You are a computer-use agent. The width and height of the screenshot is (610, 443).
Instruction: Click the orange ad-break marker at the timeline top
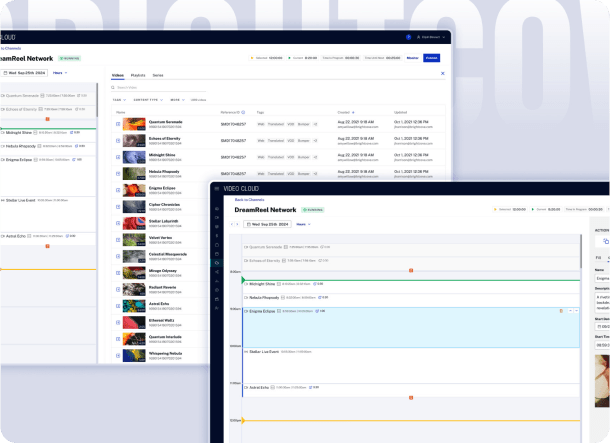(x=410, y=271)
